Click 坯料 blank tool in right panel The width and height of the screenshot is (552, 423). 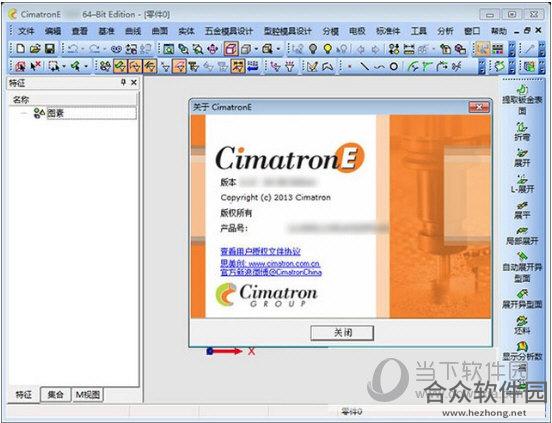pyautogui.click(x=522, y=326)
